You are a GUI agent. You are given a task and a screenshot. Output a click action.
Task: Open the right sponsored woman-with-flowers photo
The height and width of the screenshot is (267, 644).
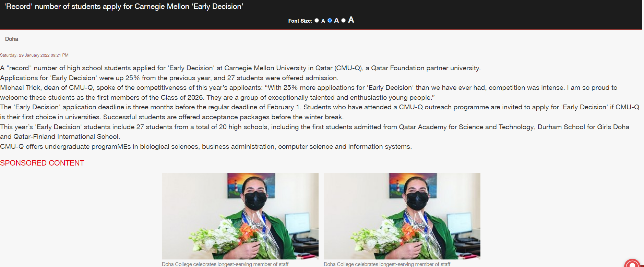(402, 216)
